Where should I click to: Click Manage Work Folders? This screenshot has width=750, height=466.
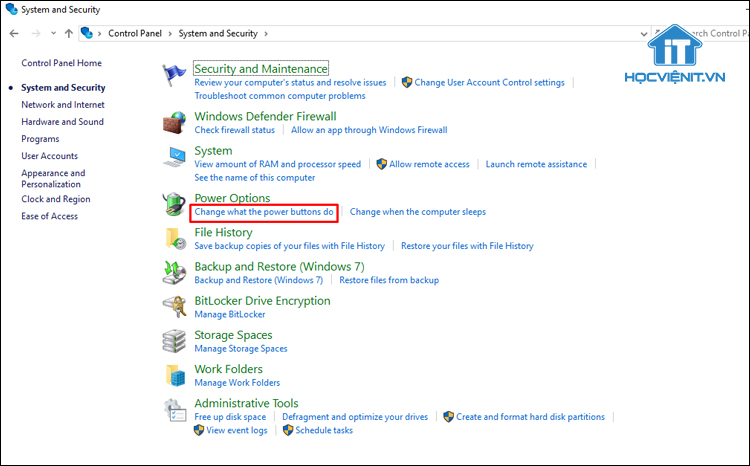[237, 383]
